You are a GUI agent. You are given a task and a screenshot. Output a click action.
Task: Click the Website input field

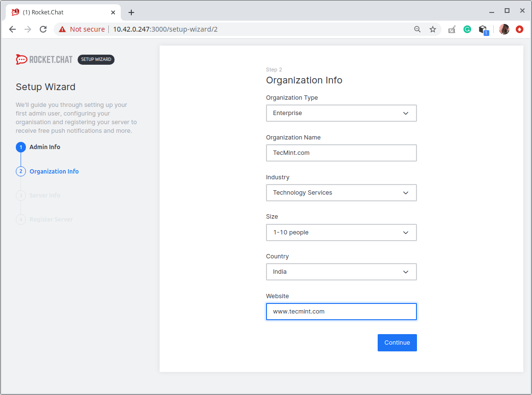341,312
